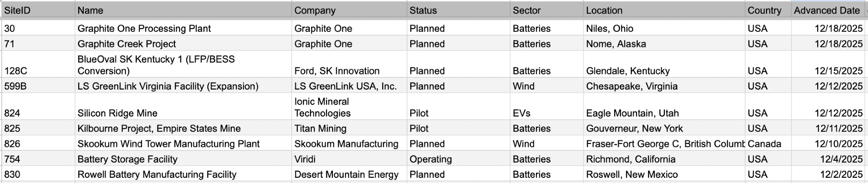Click the EVs sector cell
The image size is (868, 183).
pos(521,113)
